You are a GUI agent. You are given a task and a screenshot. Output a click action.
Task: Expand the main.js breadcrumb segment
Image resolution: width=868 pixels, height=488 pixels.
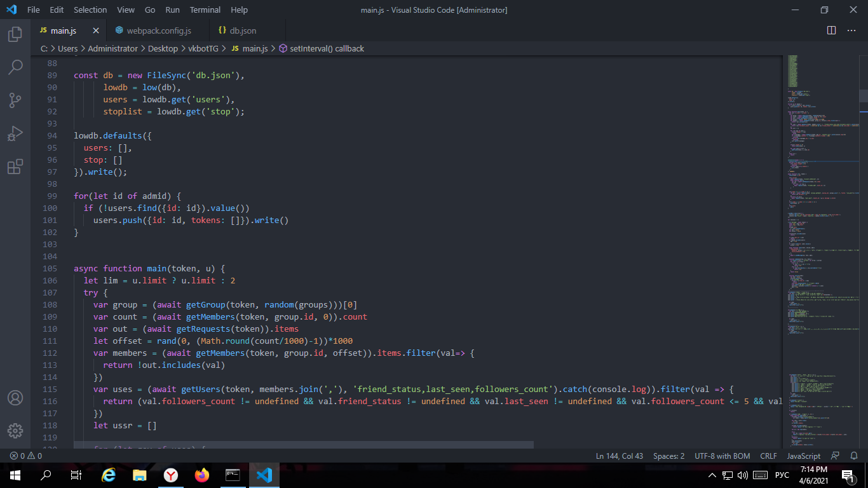(249, 48)
